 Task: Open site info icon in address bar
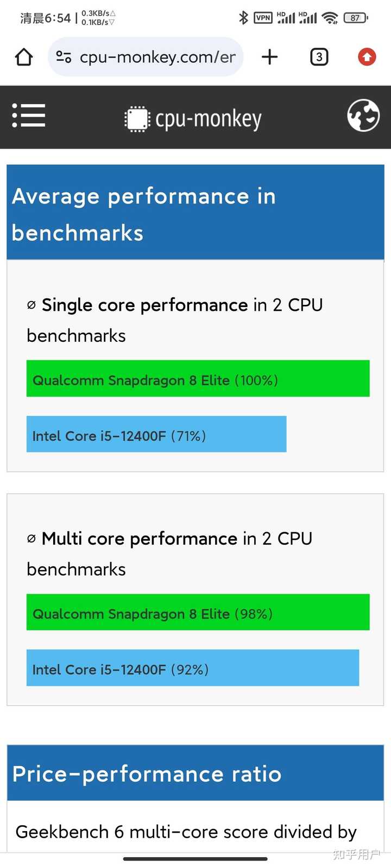(64, 57)
